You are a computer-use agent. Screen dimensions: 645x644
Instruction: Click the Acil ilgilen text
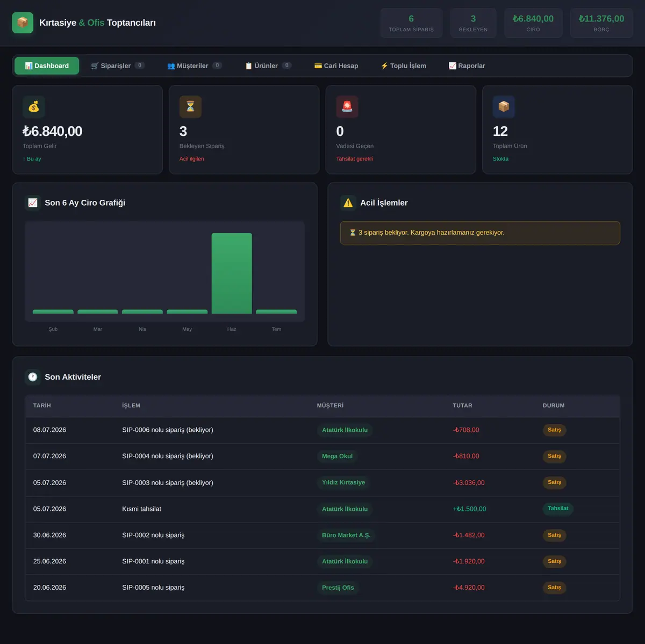point(191,159)
